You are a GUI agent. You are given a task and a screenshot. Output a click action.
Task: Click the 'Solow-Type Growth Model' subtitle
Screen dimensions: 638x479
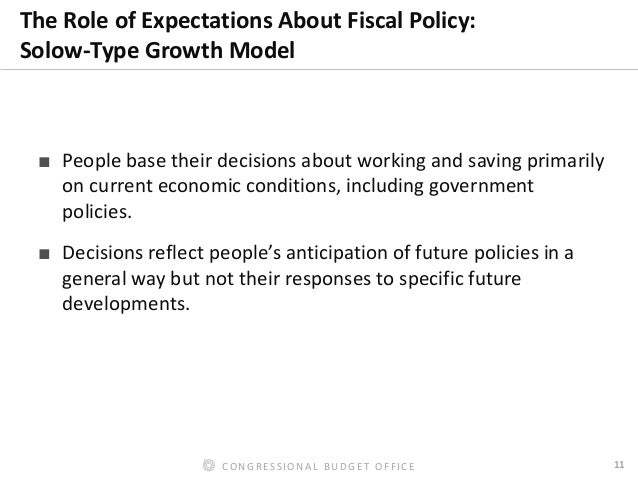click(x=157, y=50)
